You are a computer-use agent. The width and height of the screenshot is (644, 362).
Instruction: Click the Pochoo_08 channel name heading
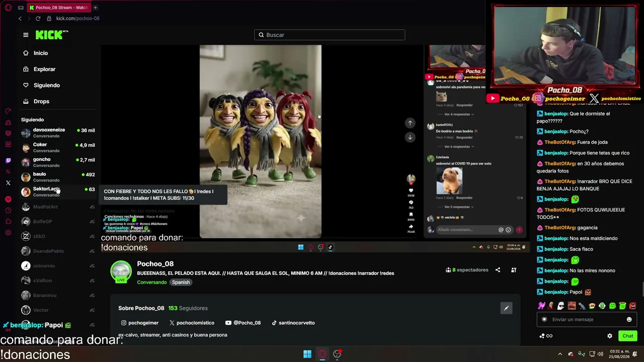(155, 263)
